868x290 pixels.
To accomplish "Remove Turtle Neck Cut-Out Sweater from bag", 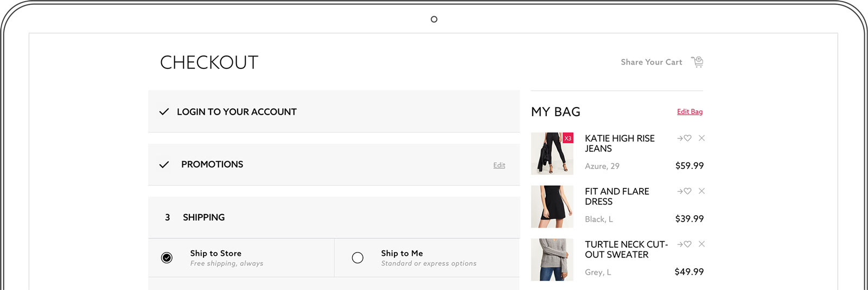I will pos(701,244).
